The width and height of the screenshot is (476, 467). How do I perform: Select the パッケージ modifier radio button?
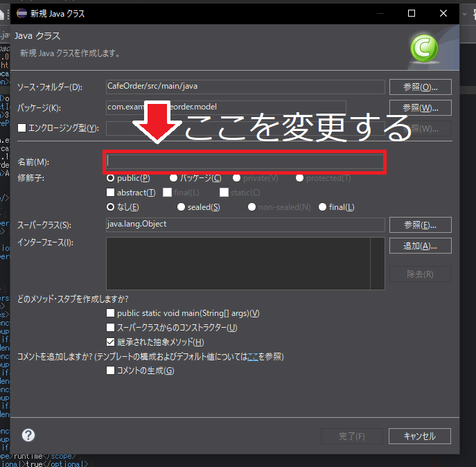173,178
